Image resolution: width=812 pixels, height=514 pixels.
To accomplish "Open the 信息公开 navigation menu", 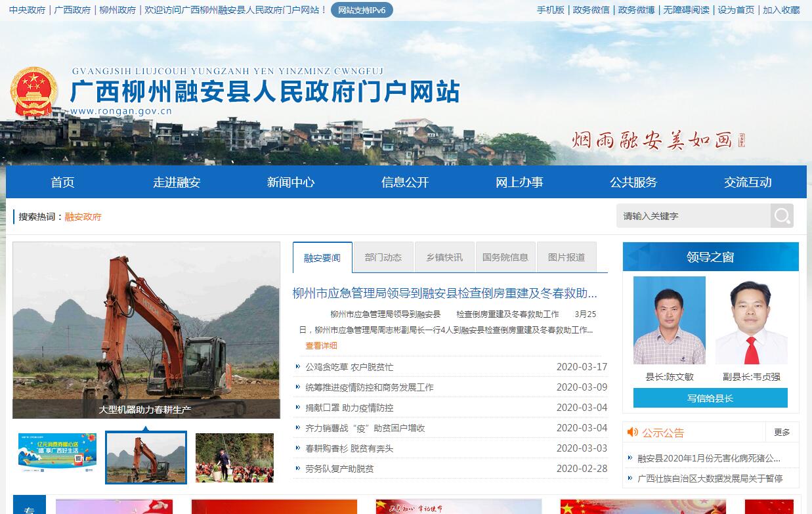I will coord(405,182).
